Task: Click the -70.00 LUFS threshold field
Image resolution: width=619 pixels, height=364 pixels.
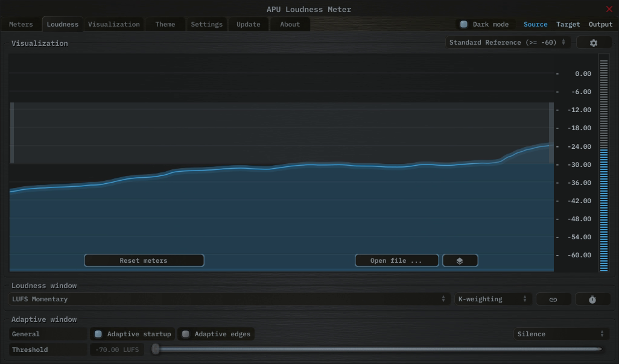Action: click(117, 350)
